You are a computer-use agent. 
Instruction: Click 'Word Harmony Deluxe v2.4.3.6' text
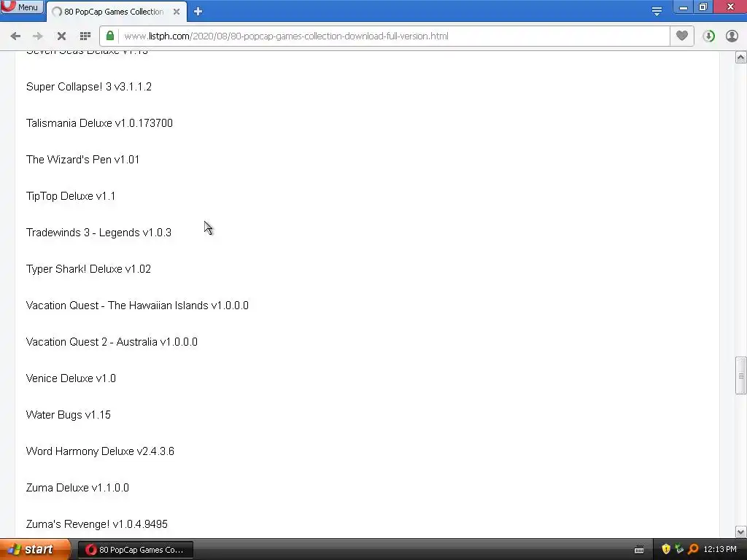pos(100,451)
